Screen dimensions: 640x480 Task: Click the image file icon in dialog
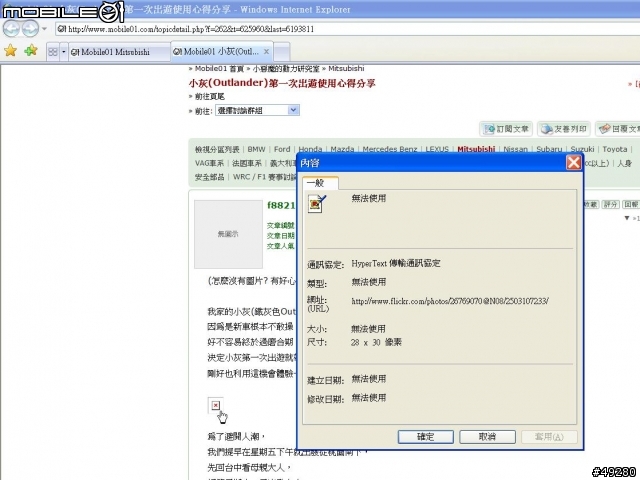[317, 204]
